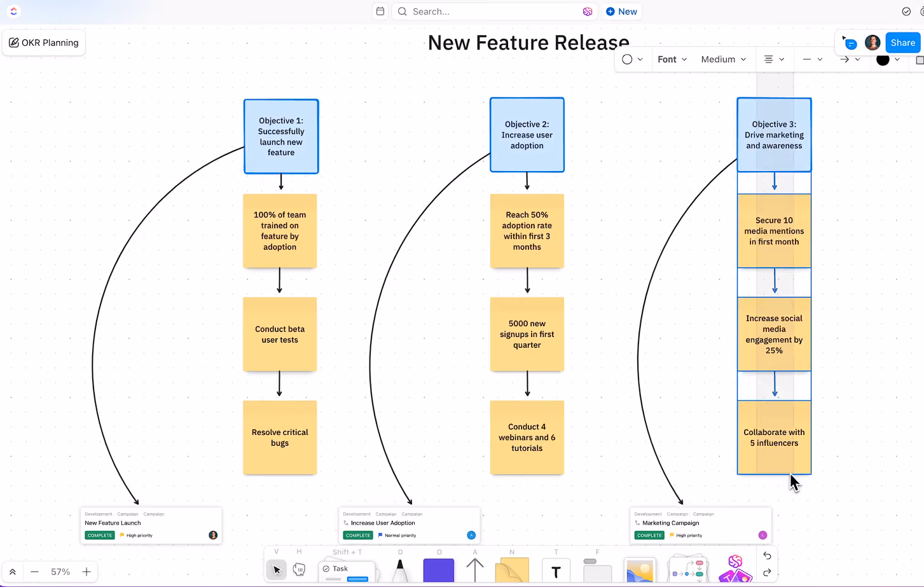Screen dimensions: 924x587
Task: Open the text alignment dropdown
Action: click(774, 59)
